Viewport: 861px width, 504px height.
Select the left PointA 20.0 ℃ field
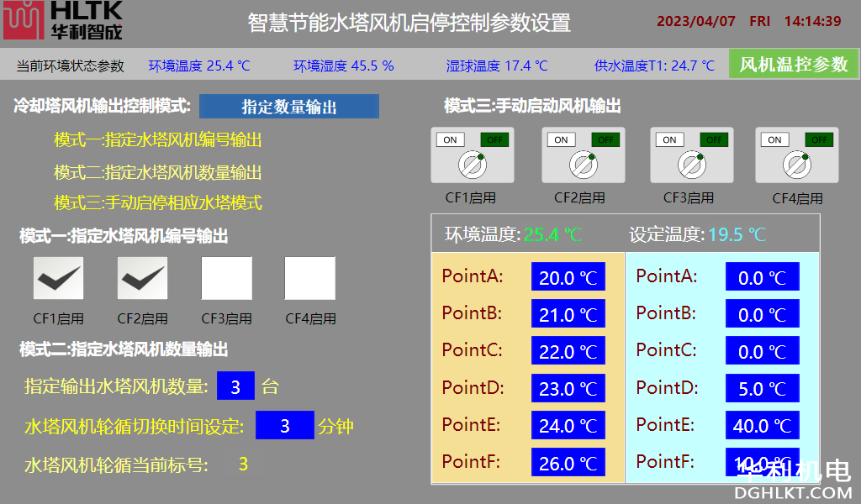coord(568,277)
